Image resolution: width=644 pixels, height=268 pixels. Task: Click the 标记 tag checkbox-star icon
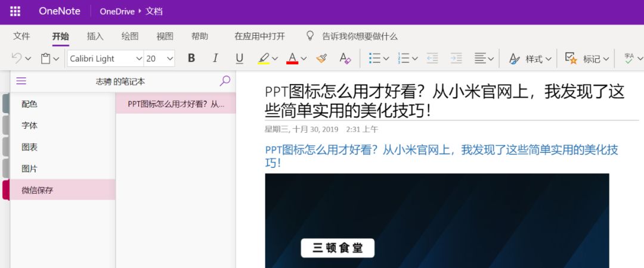tap(571, 59)
